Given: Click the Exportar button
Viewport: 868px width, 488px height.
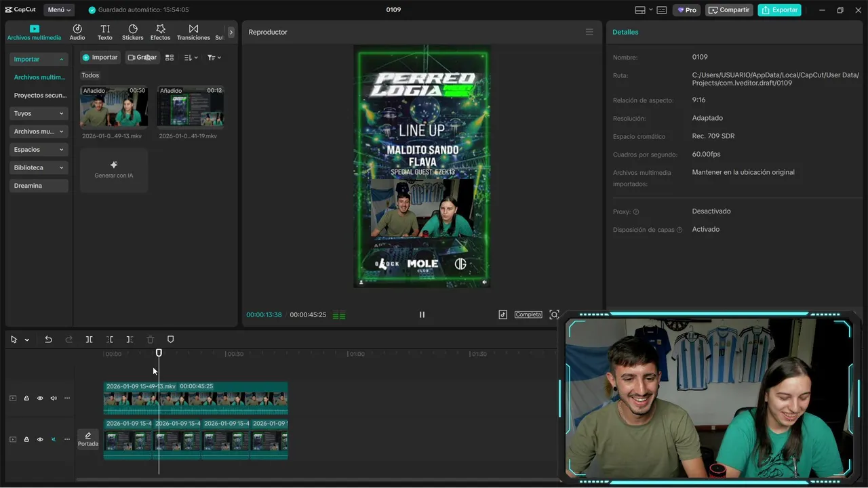Looking at the screenshot, I should (779, 10).
